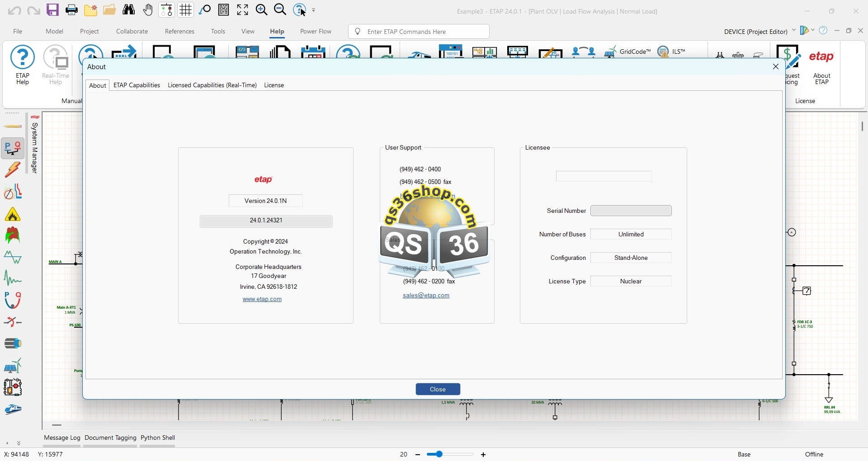Image resolution: width=868 pixels, height=461 pixels.
Task: Click the Real-Time Help ribbon button
Action: (x=56, y=65)
